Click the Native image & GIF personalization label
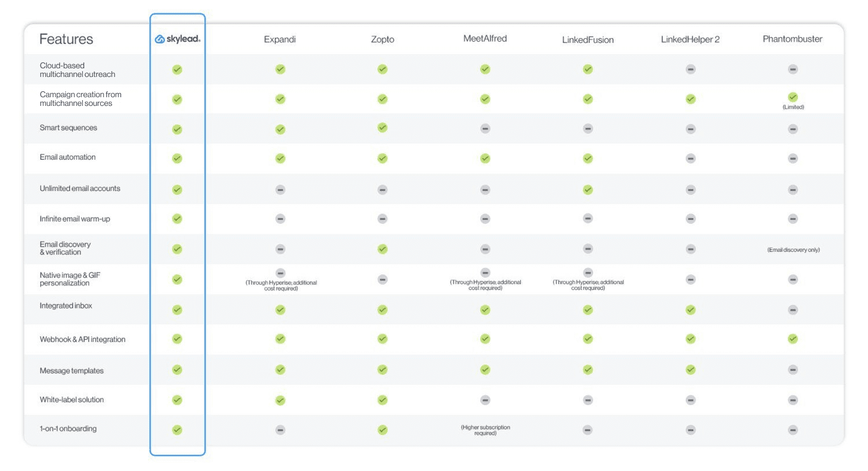The width and height of the screenshot is (868, 471). (x=70, y=279)
